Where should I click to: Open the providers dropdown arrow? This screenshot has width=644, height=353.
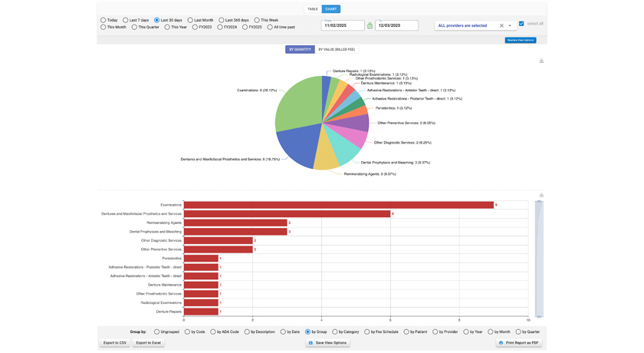[x=510, y=25]
